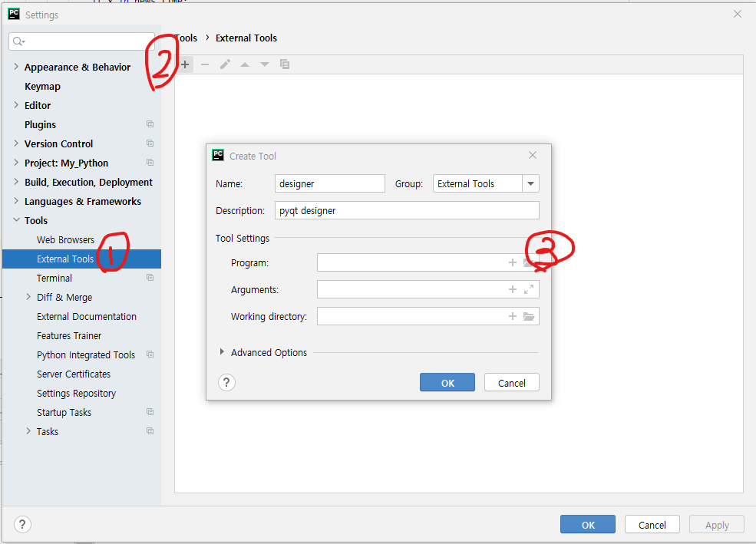Expand the Advanced Options section
756x544 pixels.
point(222,352)
